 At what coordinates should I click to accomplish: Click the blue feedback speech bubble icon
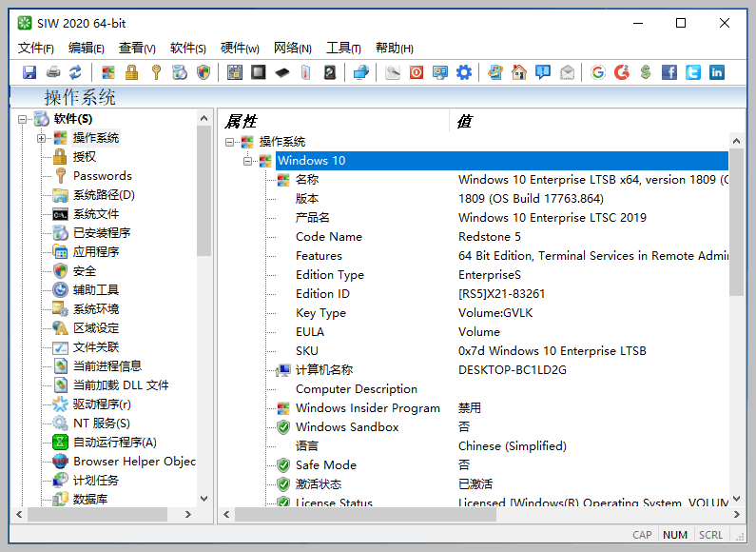(543, 72)
